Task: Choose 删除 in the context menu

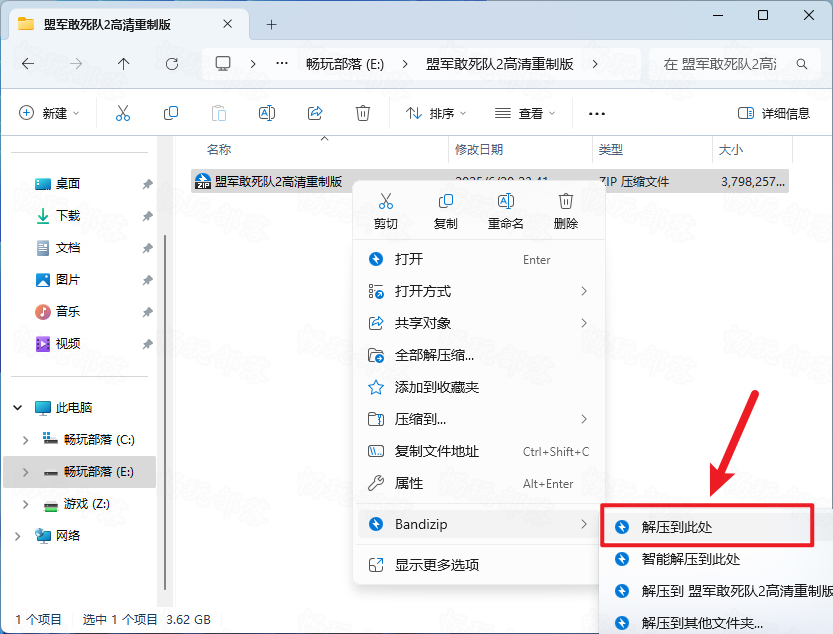Action: (566, 211)
